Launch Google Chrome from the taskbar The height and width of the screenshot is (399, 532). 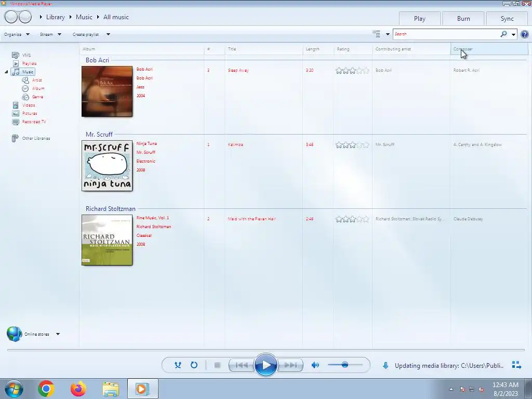click(x=46, y=389)
